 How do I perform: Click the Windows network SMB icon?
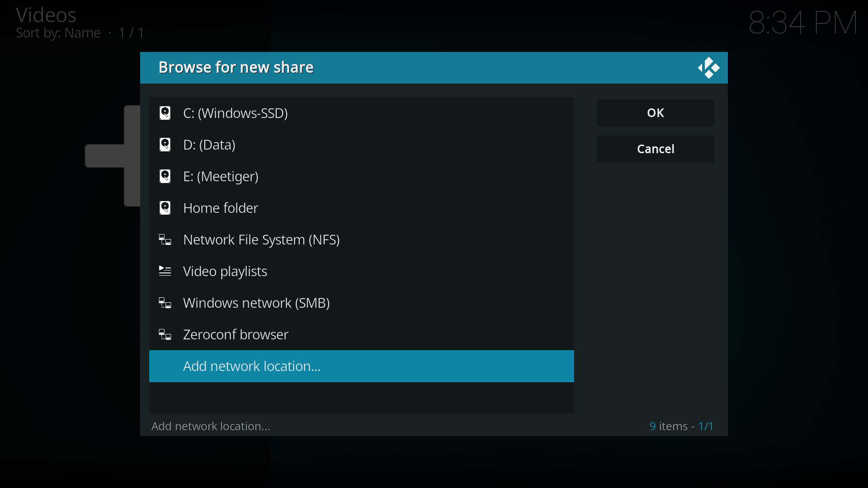165,303
